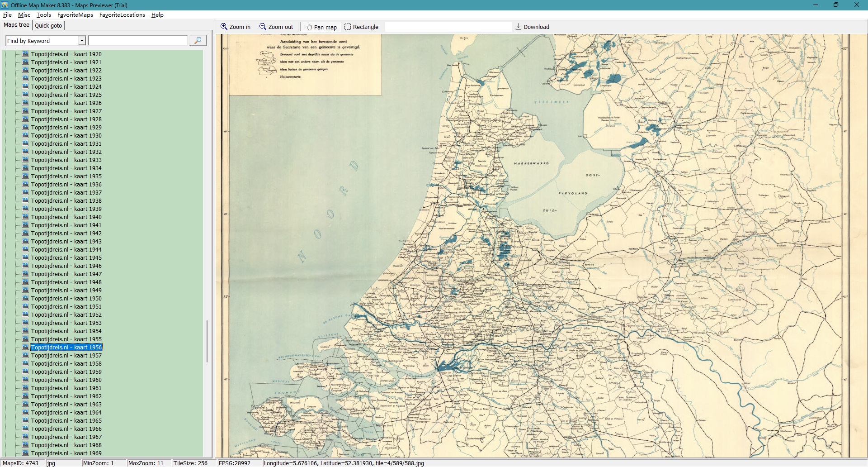Click the Zoom in magnifier icon
Screen dimensions: 868x467
click(224, 27)
